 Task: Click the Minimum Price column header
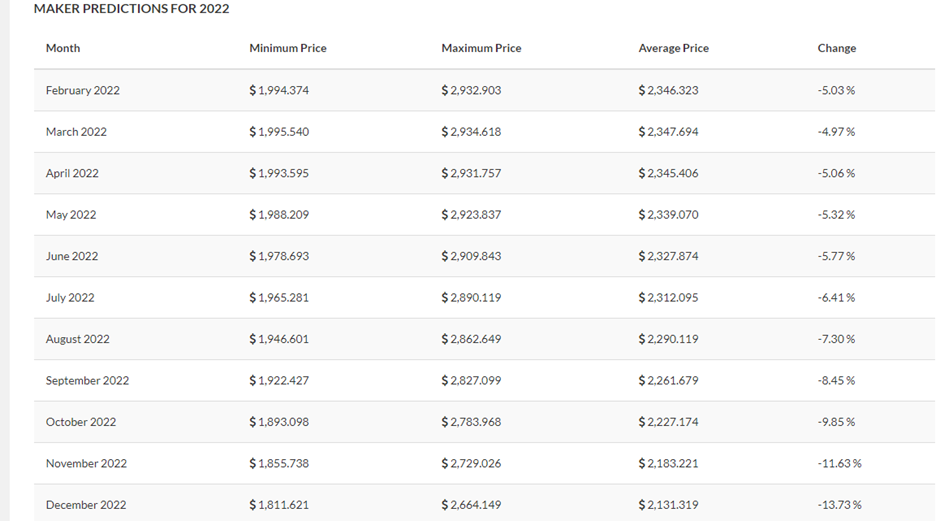pyautogui.click(x=288, y=48)
